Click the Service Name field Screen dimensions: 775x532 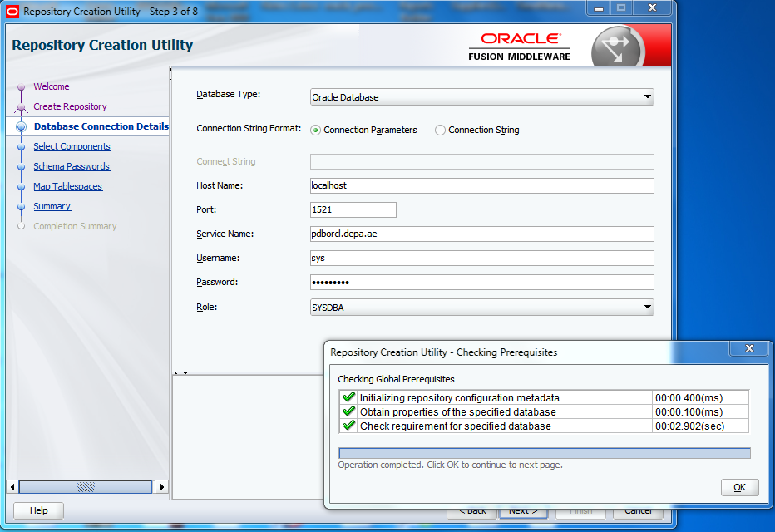(482, 234)
